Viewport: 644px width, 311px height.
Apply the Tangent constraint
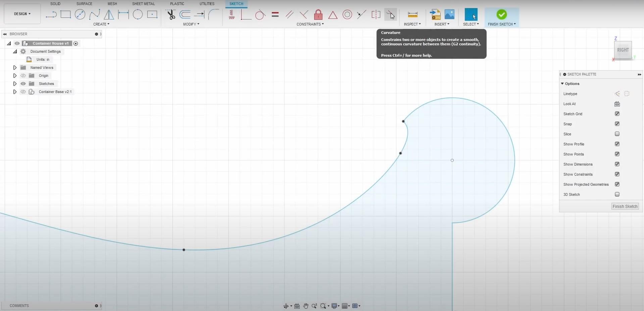point(260,14)
